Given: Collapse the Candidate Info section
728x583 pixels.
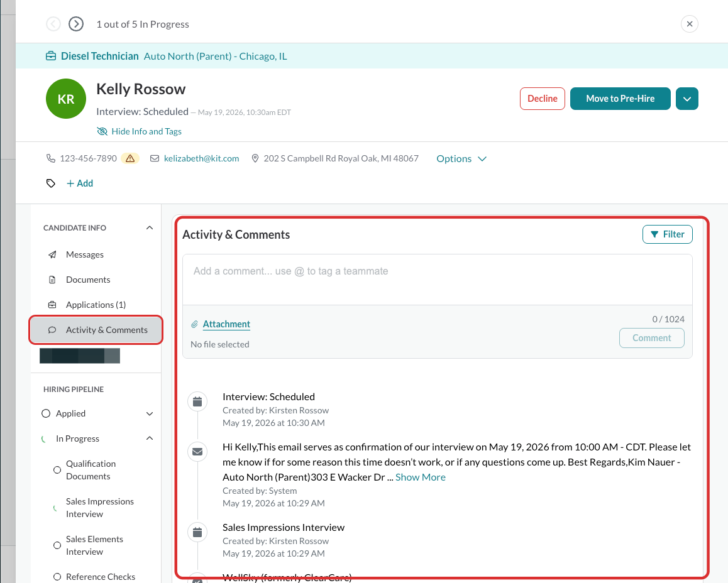Looking at the screenshot, I should (150, 227).
